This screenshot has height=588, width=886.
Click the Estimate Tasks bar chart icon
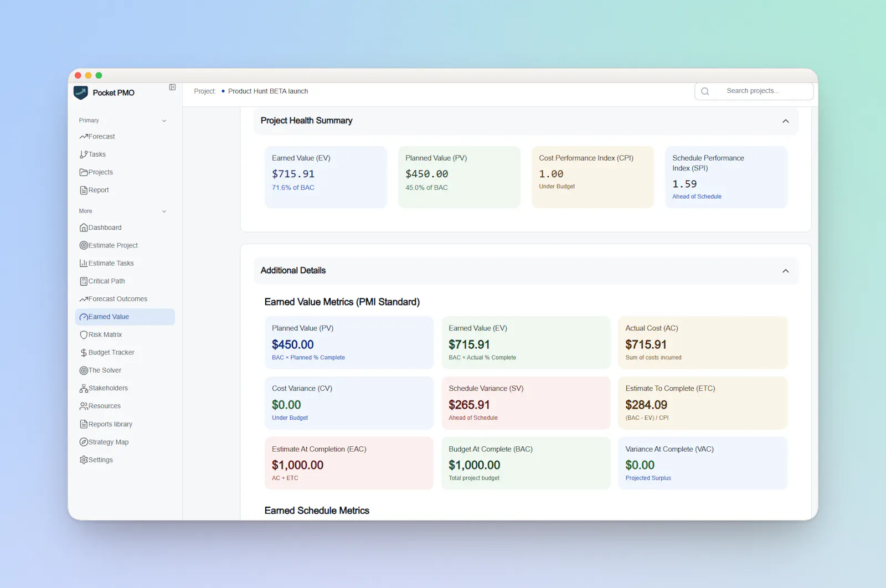84,263
